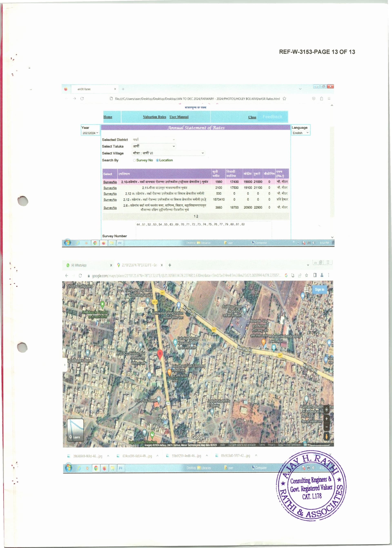Screen dimensions: 392x548
Task: Select the Location radio button
Action: pos(157,160)
